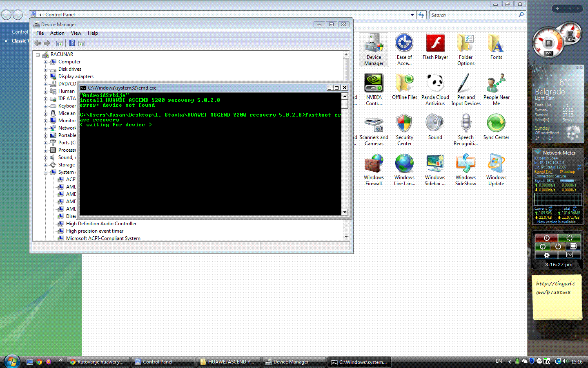Screen dimensions: 588x368
Task: Open the Action menu in Device Manager
Action: click(57, 33)
